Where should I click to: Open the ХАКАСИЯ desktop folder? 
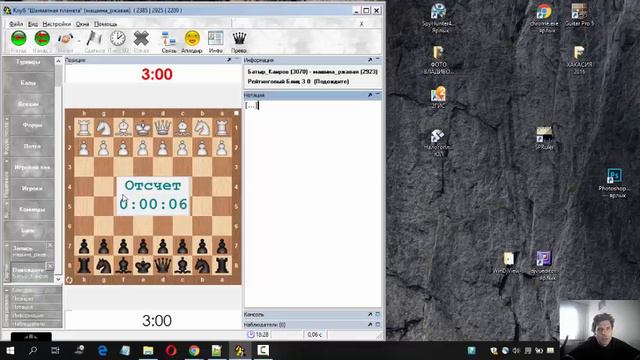[x=579, y=59]
